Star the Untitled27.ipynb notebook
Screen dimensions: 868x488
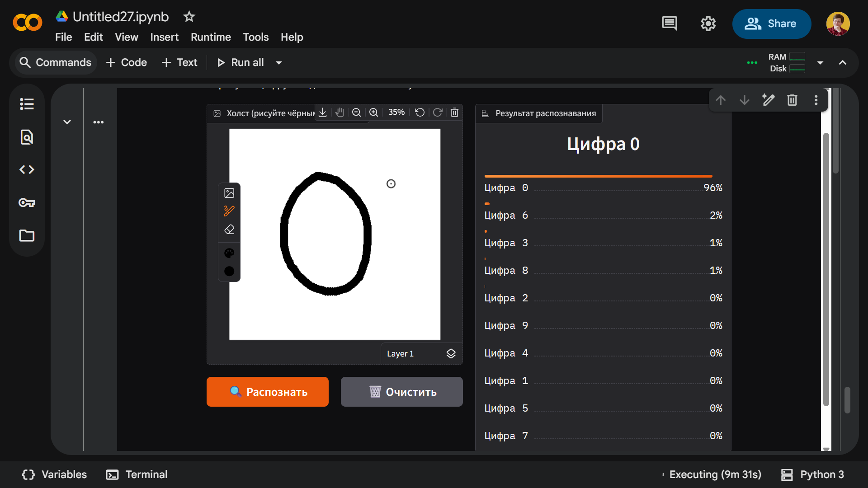click(x=189, y=17)
